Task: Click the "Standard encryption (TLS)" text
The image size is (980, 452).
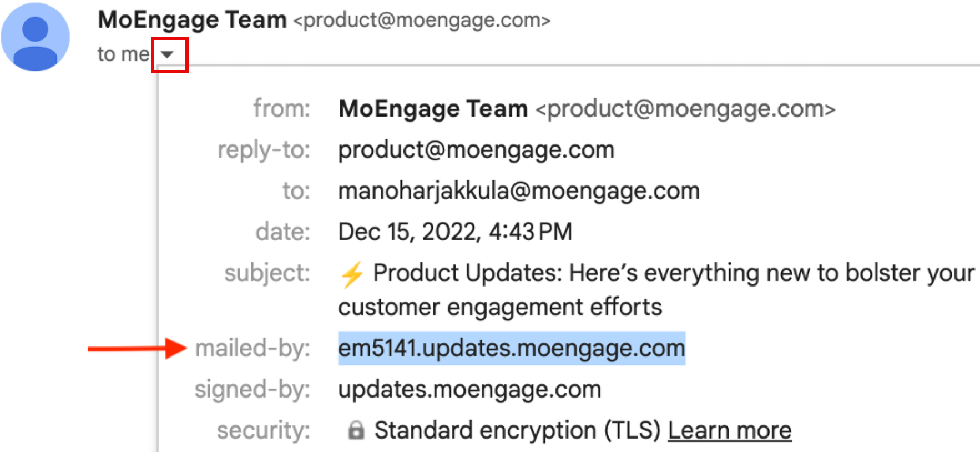Action: click(517, 430)
